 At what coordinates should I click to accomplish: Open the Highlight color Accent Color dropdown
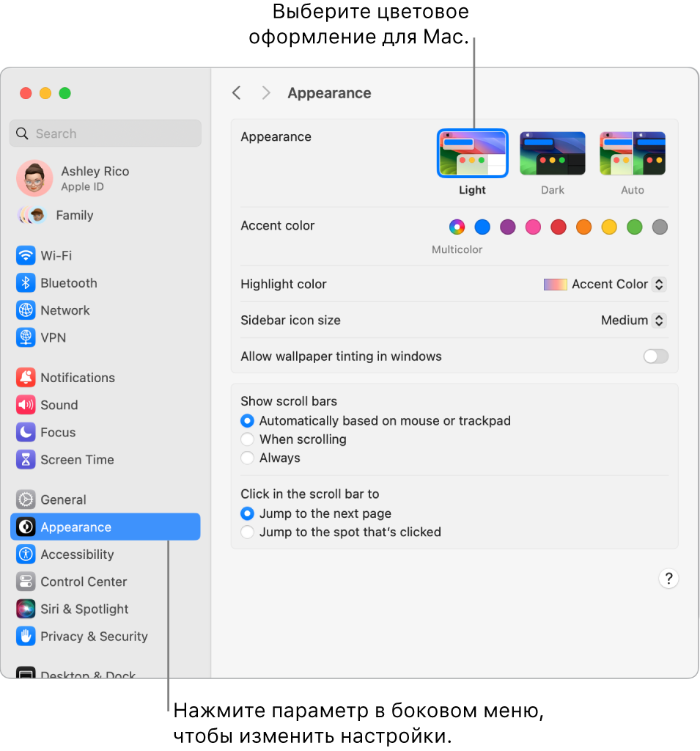click(605, 284)
